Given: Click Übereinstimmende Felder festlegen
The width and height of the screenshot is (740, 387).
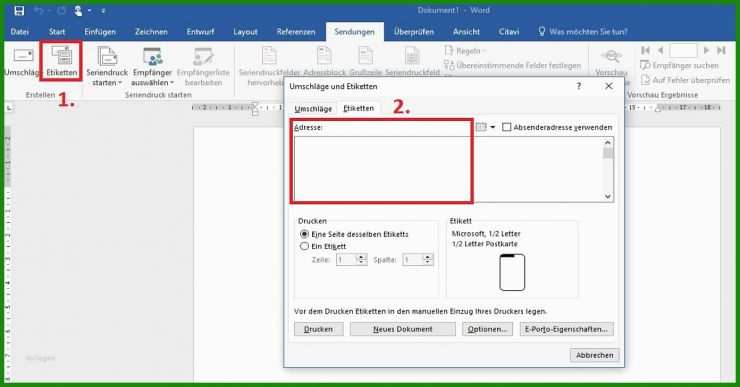Looking at the screenshot, I should (512, 66).
